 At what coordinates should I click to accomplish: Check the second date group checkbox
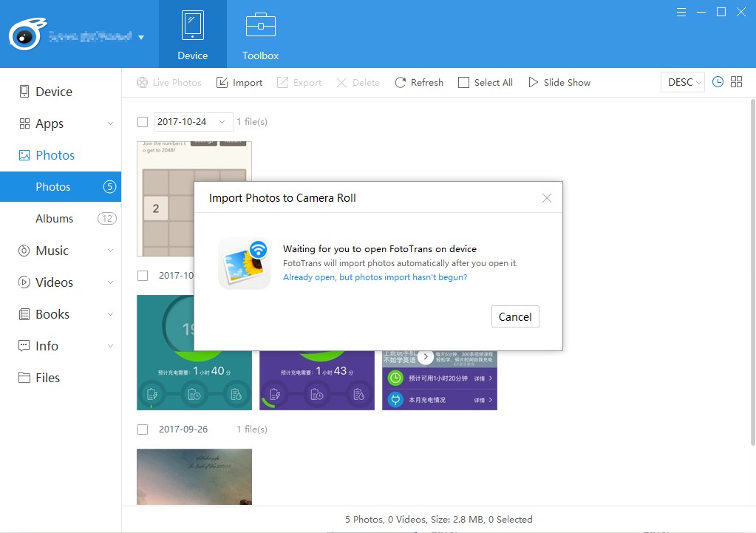tap(143, 276)
